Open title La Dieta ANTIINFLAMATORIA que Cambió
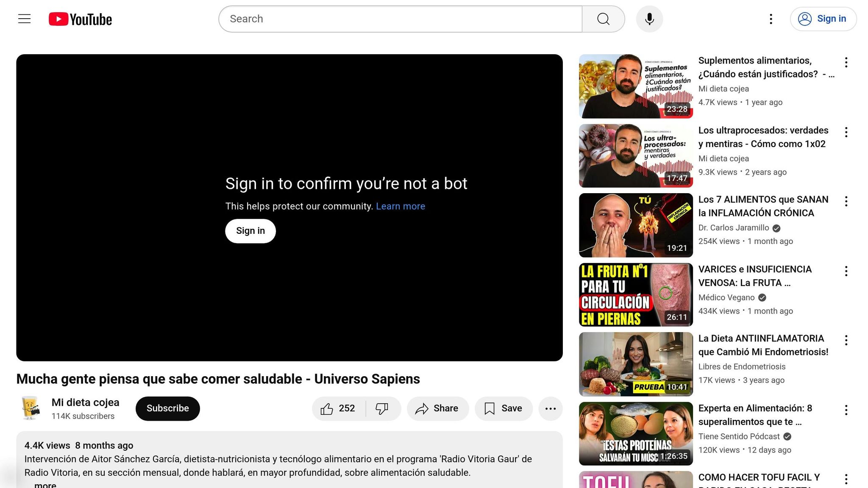Image resolution: width=868 pixels, height=488 pixels. (x=763, y=345)
